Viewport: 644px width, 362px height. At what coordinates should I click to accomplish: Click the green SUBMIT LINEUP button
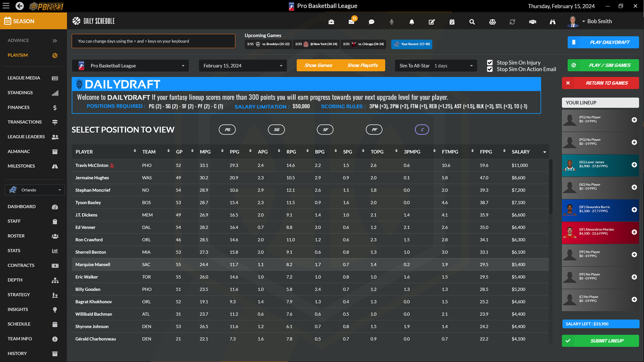(x=600, y=341)
